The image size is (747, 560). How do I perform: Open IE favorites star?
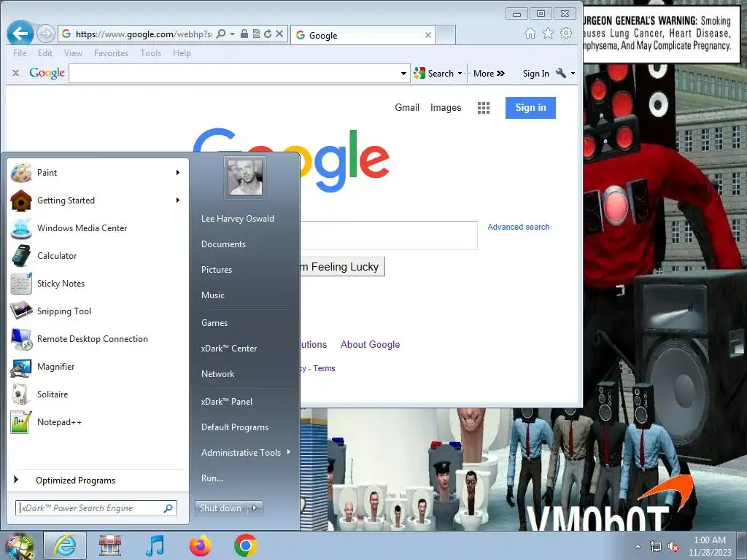click(549, 34)
